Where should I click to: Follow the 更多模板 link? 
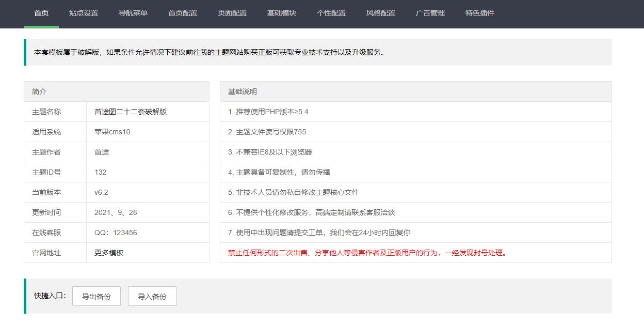[109, 253]
